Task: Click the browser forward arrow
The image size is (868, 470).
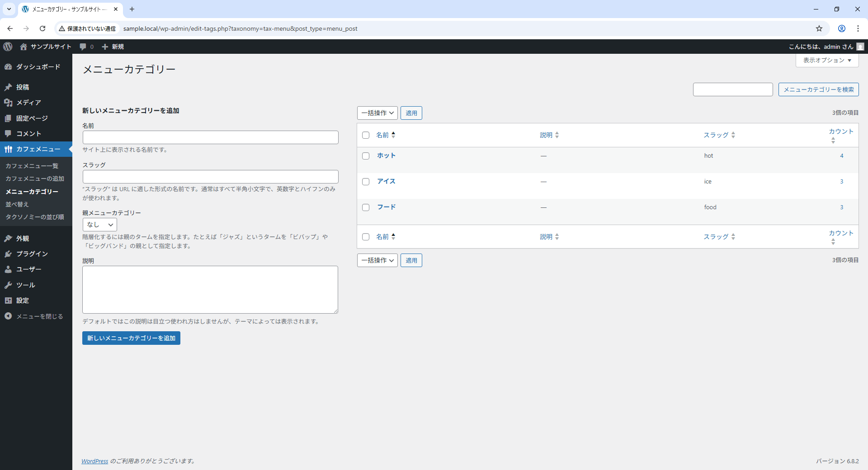Action: (x=26, y=28)
